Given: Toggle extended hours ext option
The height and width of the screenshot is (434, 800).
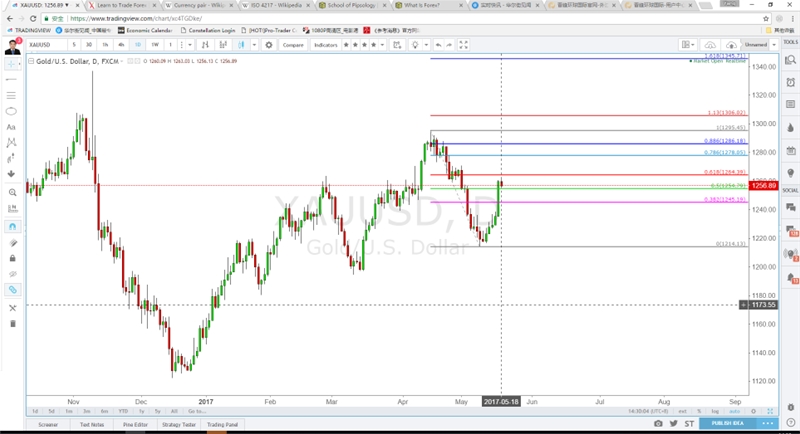Looking at the screenshot, I should point(682,411).
